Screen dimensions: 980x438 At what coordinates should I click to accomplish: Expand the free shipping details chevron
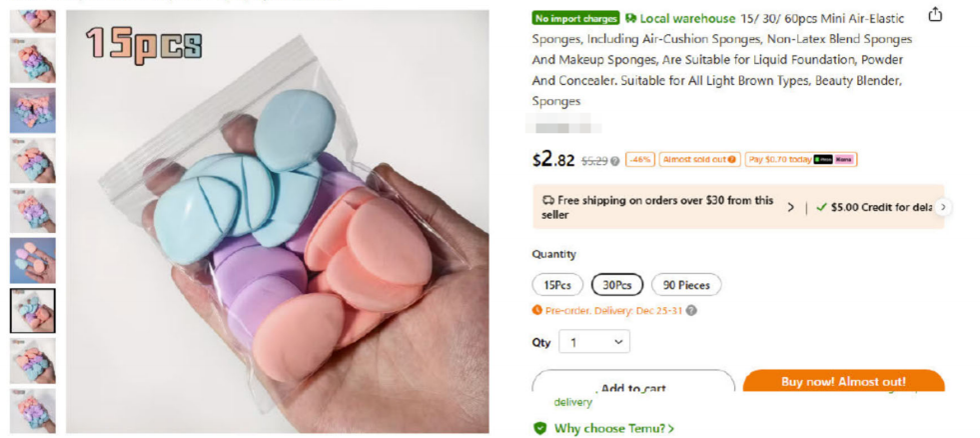click(790, 207)
